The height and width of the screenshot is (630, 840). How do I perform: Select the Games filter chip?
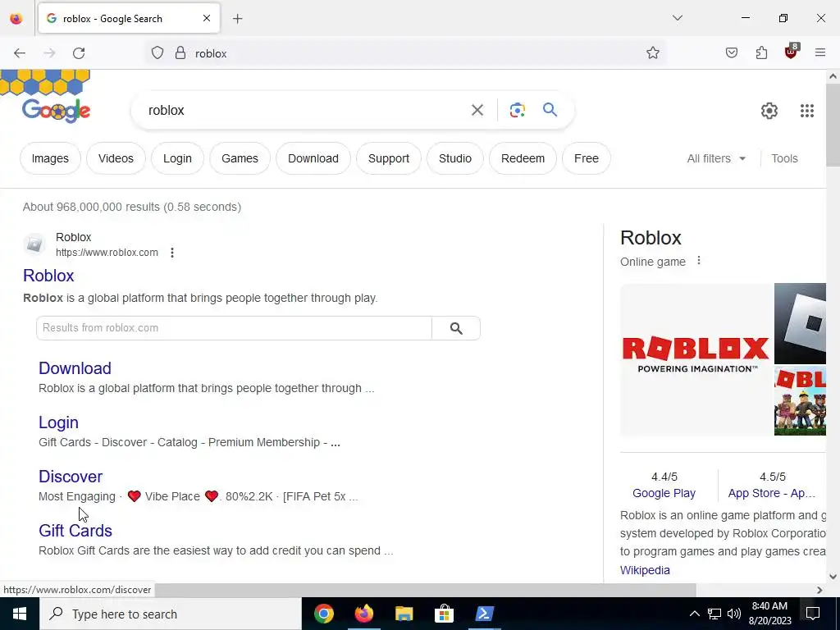coord(240,158)
